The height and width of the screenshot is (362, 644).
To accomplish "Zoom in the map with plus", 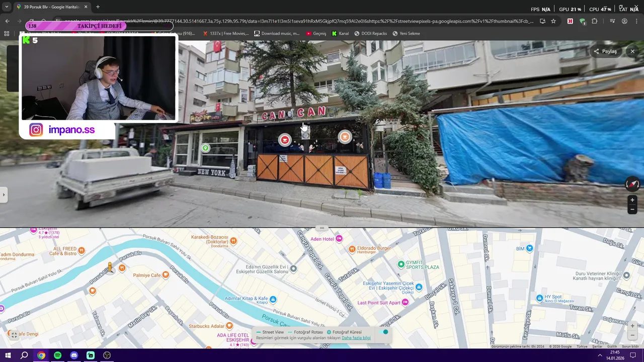I will point(632,326).
